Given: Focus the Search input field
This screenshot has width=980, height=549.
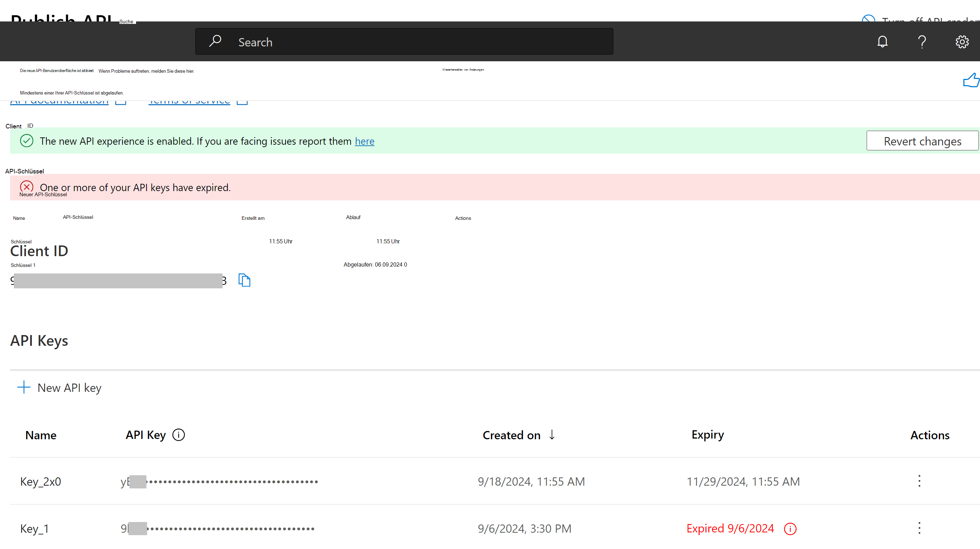Looking at the screenshot, I should (x=404, y=42).
